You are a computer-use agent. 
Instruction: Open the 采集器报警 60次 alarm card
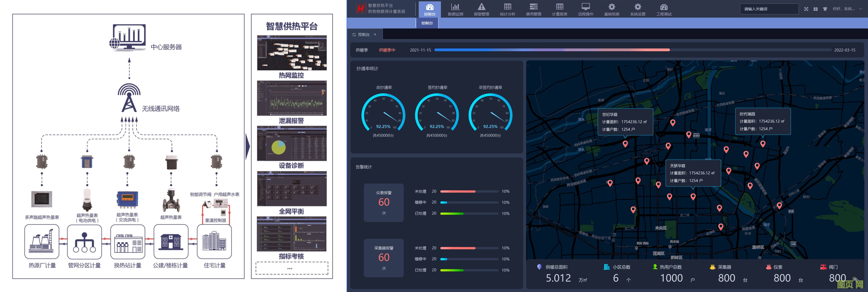tap(383, 258)
